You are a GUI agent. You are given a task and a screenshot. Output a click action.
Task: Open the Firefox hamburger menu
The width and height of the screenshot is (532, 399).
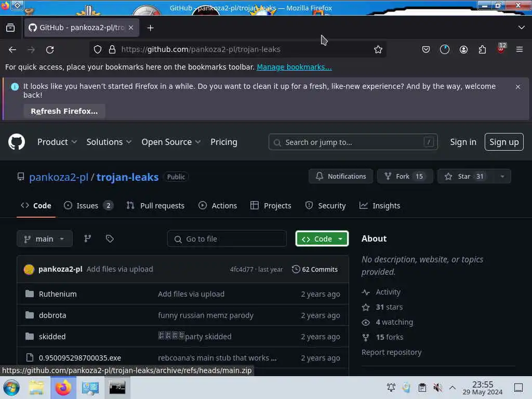pyautogui.click(x=520, y=49)
